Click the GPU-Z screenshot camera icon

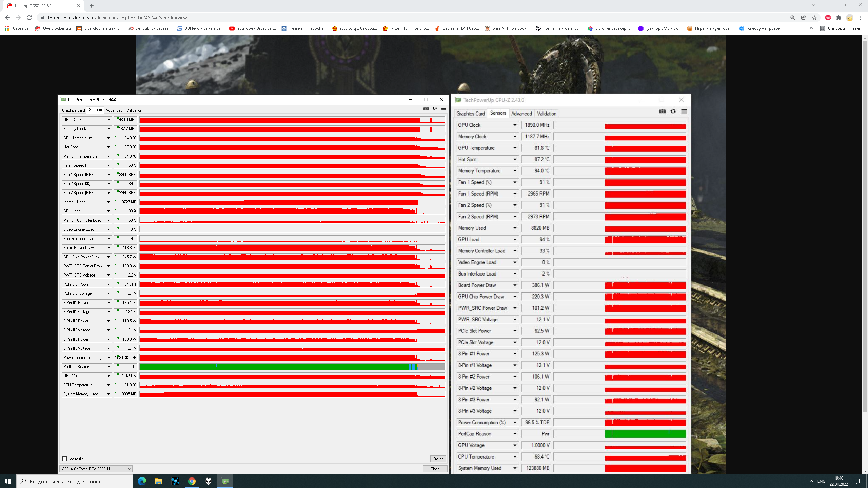tap(426, 108)
